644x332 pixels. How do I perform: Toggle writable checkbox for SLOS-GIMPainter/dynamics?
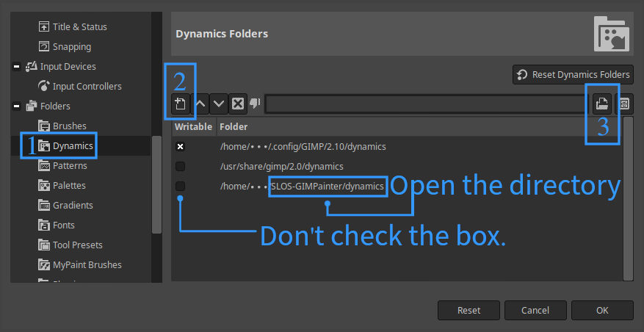[x=180, y=186]
